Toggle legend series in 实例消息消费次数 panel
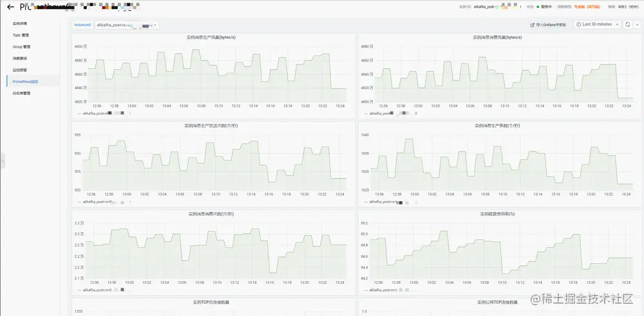644x316 pixels. (x=104, y=290)
